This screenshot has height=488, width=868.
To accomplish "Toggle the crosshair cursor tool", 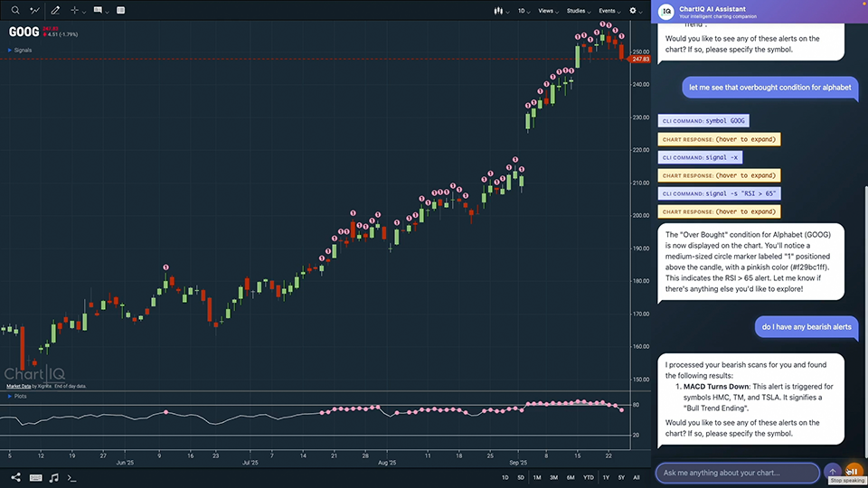I will [x=76, y=11].
